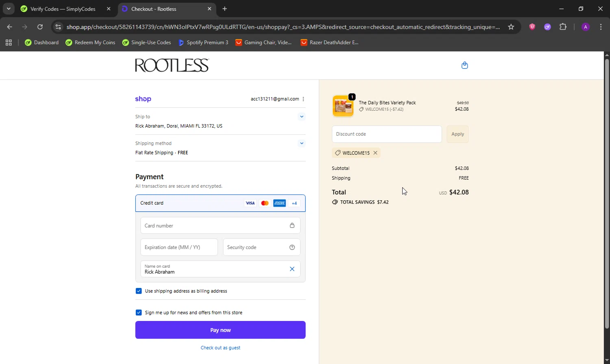Reload the checkout page
This screenshot has width=610, height=364.
(40, 27)
